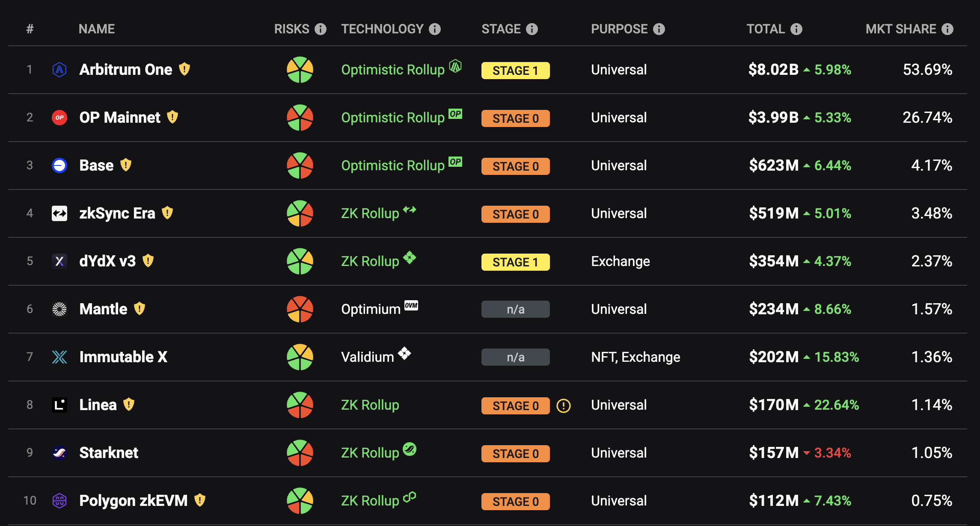Viewport: 980px width, 526px height.
Task: Select the OP Mainnet logo icon
Action: (x=59, y=117)
